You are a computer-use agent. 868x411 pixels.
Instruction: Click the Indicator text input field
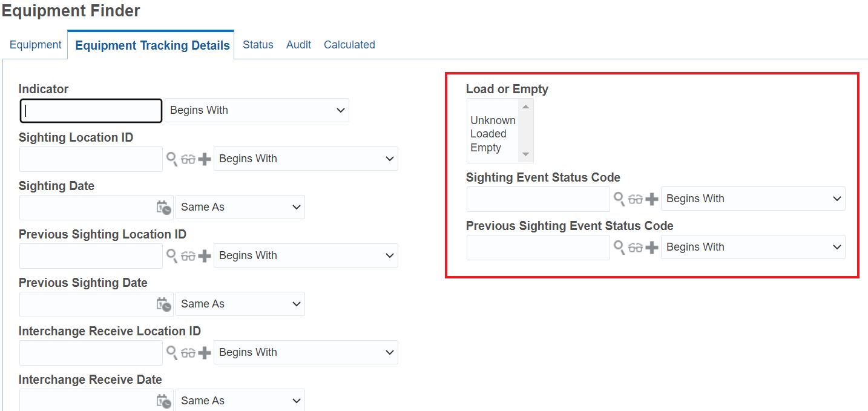91,111
